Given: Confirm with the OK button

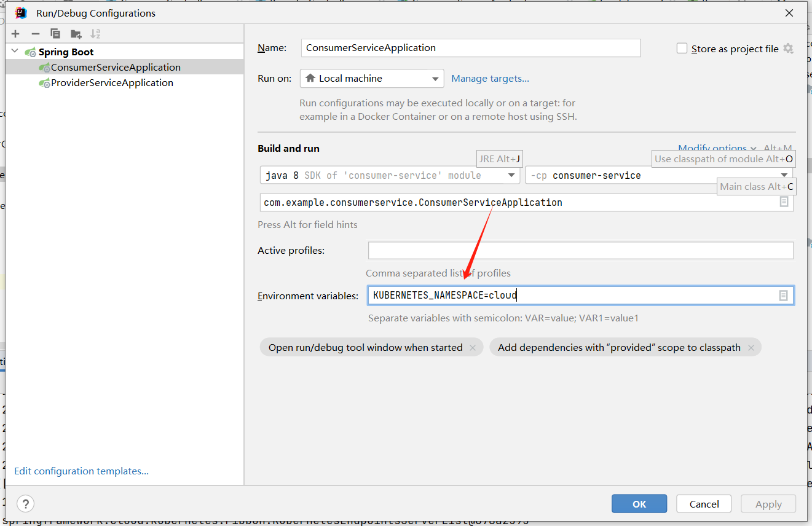Looking at the screenshot, I should (x=639, y=504).
